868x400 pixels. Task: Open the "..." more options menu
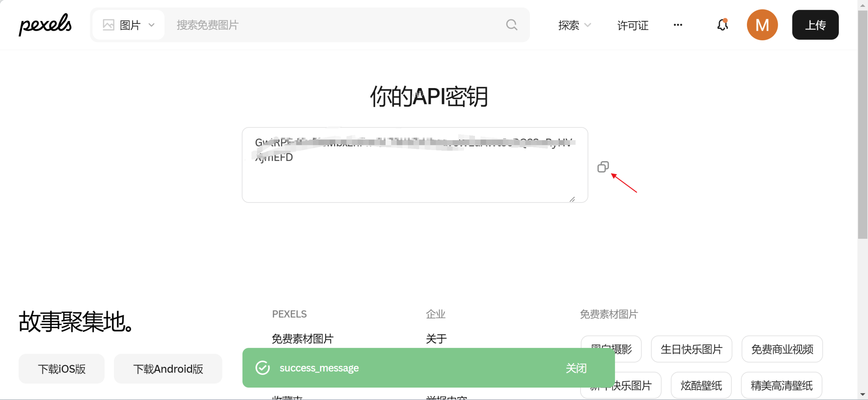[x=678, y=25]
